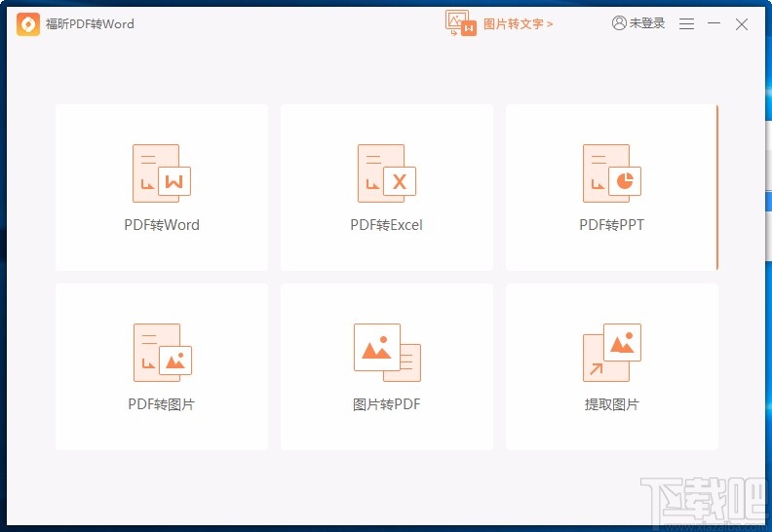Viewport: 772px width, 532px height.
Task: Click 未登录 to log in
Action: point(647,23)
